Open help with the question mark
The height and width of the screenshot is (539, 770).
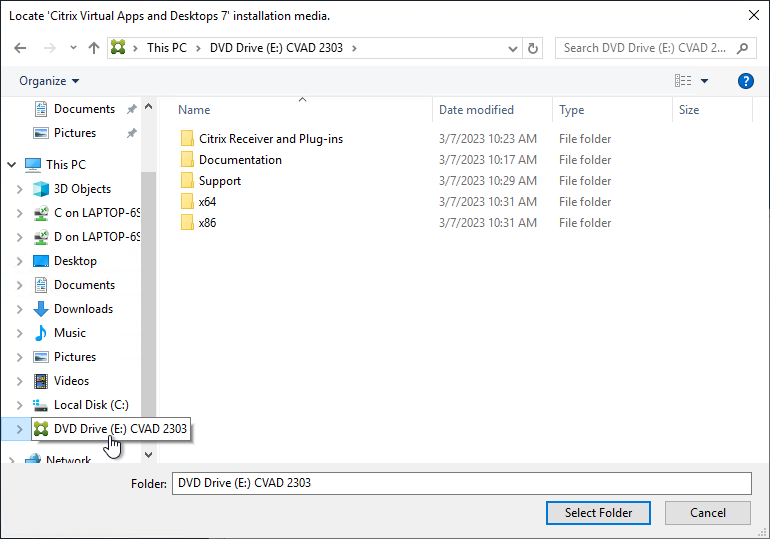(745, 81)
